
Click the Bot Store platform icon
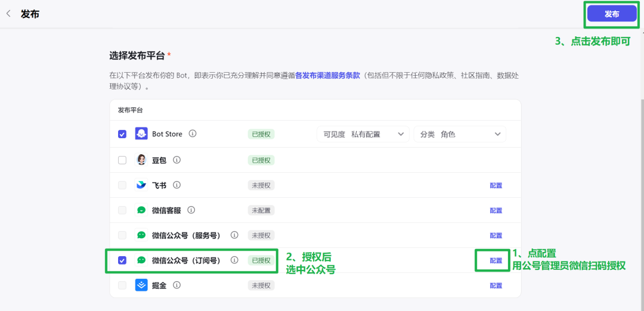141,134
